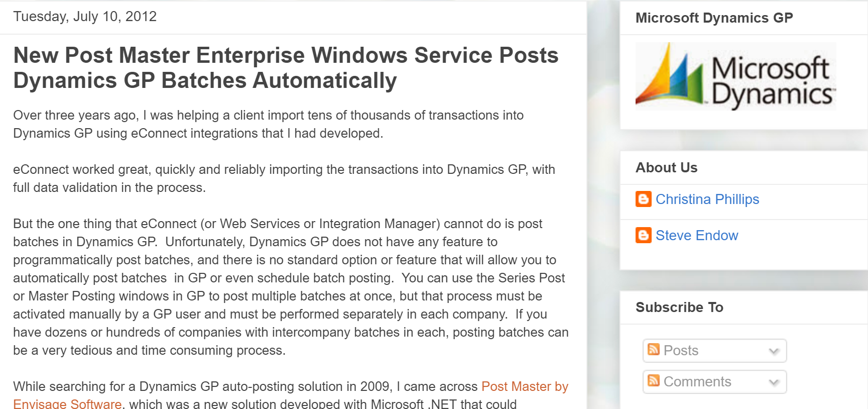Click the Microsoft Dynamics GP sidebar header
The image size is (868, 409).
(714, 18)
